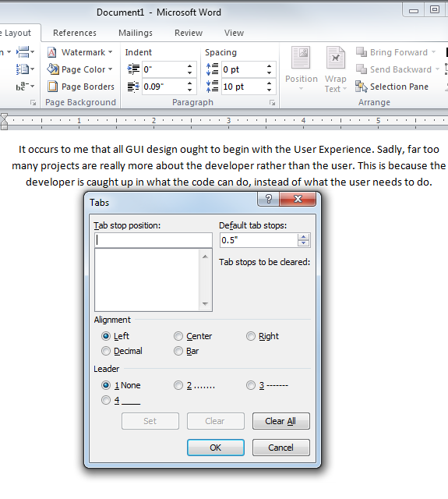Open the Line Numbers icon menu
448x499 pixels.
click(23, 69)
